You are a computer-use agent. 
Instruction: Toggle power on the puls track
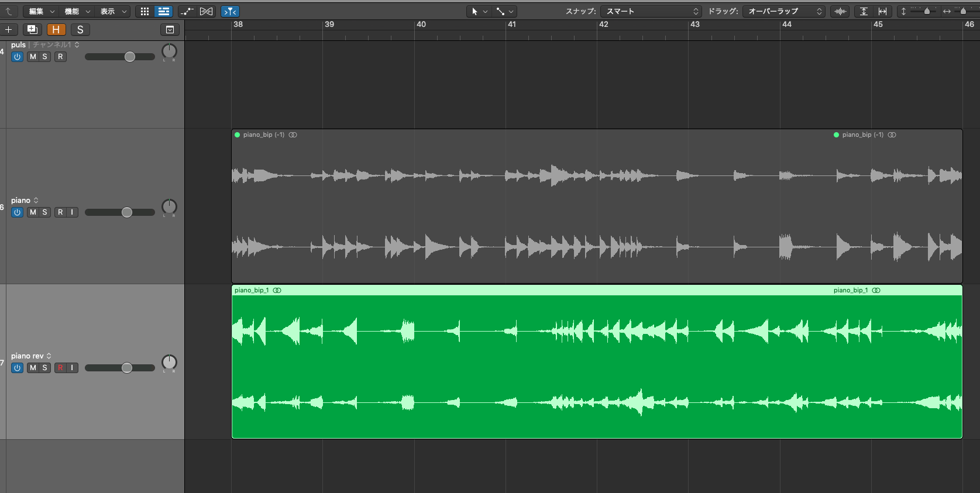click(x=17, y=57)
